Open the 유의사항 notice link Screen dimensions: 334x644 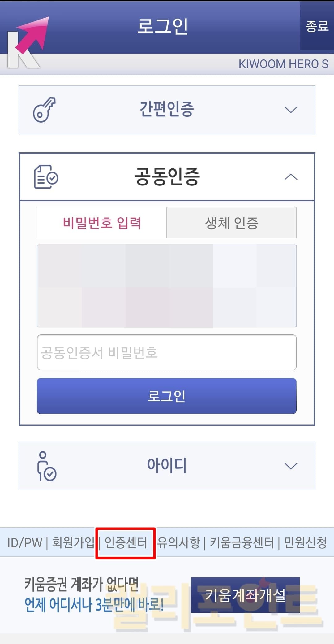(179, 543)
